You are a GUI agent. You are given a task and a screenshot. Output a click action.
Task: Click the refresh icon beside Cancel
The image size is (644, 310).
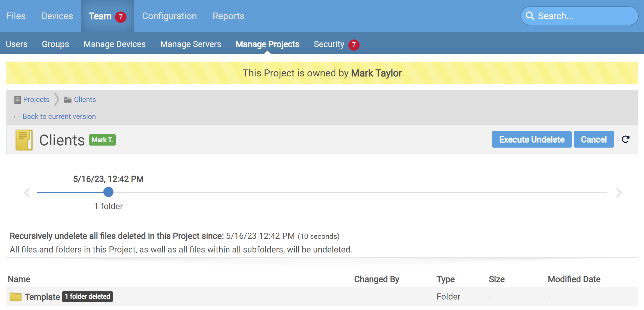point(625,139)
